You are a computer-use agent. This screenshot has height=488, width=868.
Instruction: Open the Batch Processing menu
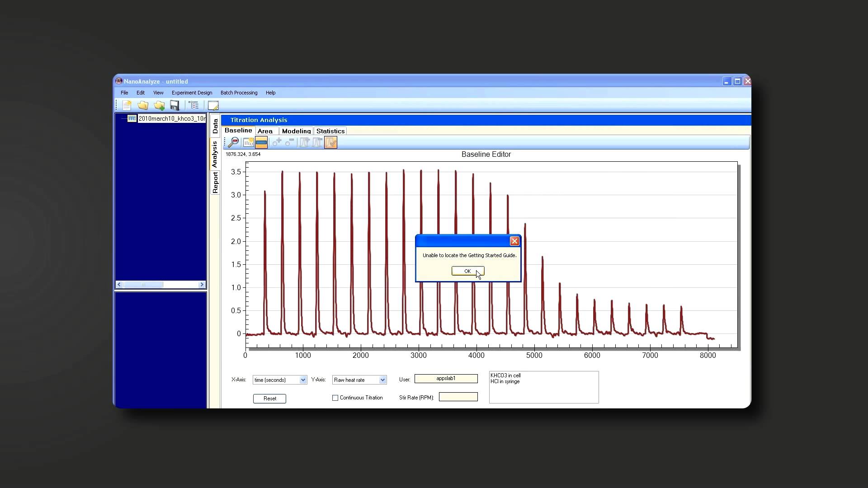pyautogui.click(x=239, y=93)
